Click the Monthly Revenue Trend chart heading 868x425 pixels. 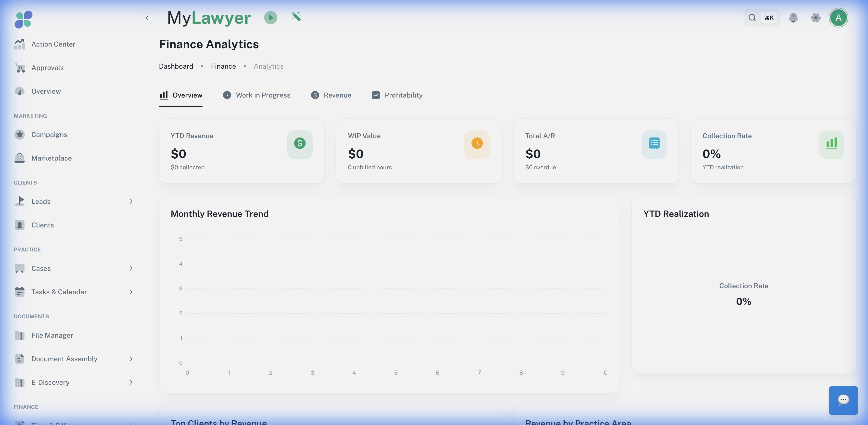pos(220,214)
